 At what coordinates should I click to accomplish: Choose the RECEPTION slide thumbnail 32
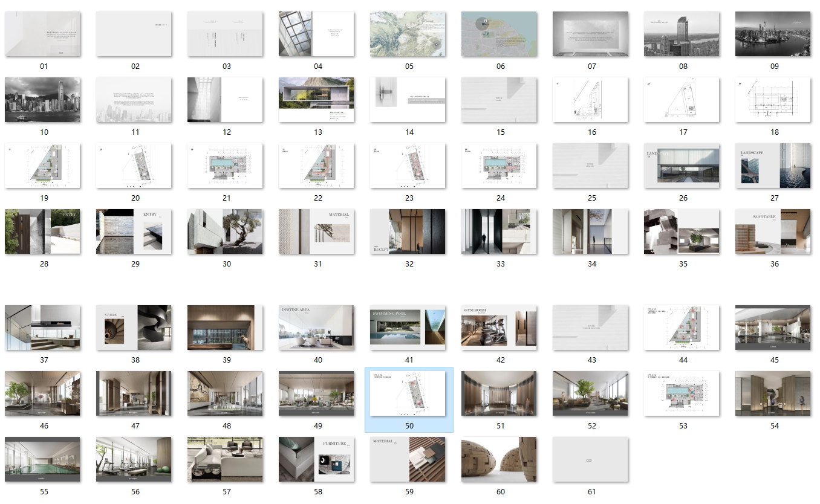click(x=408, y=231)
